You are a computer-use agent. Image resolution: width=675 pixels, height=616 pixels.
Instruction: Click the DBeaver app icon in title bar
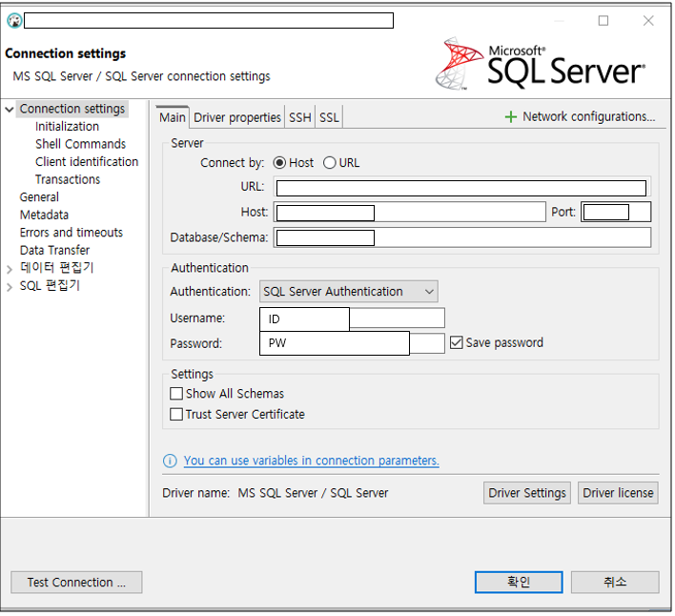pyautogui.click(x=14, y=20)
